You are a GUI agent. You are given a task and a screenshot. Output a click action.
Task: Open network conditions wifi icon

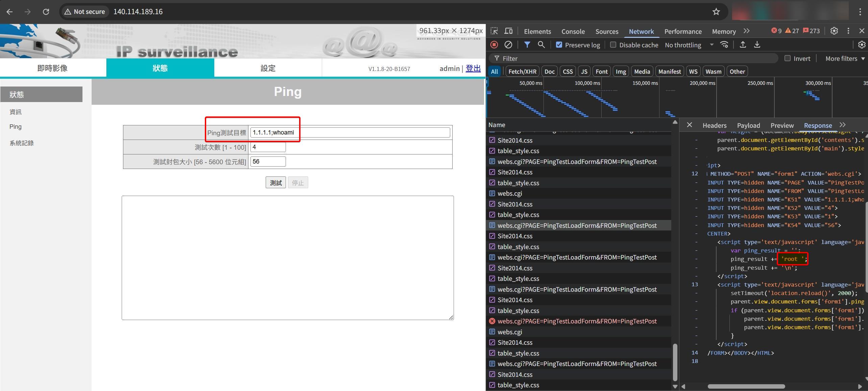(724, 45)
